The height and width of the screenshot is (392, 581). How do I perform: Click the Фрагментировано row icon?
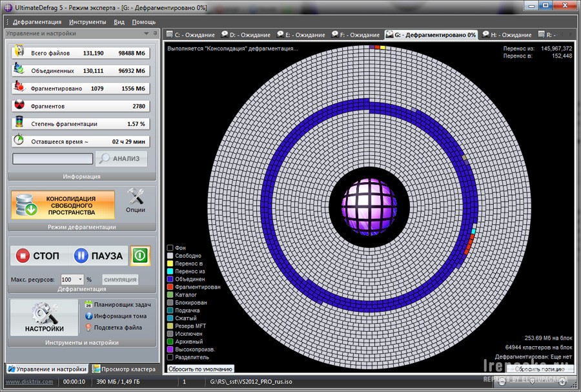(19, 87)
